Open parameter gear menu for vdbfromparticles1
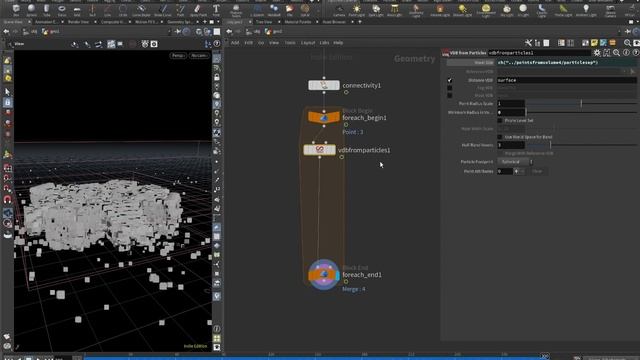This screenshot has height=360, width=640. (x=597, y=53)
